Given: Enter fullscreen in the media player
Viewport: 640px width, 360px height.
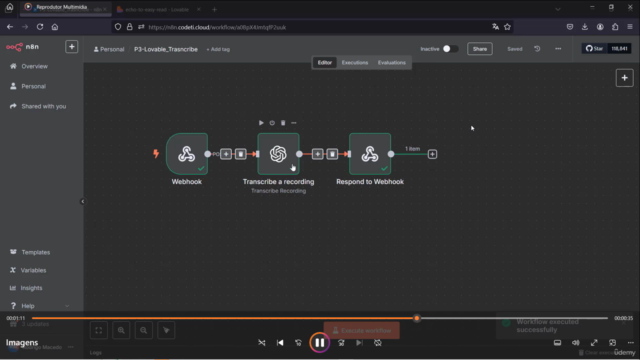Looking at the screenshot, I should coord(594,343).
